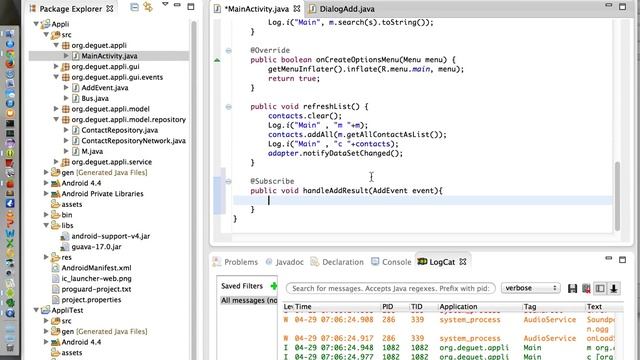This screenshot has height=360, width=640.
Task: Fold the handleAddResult method
Action: click(x=229, y=181)
